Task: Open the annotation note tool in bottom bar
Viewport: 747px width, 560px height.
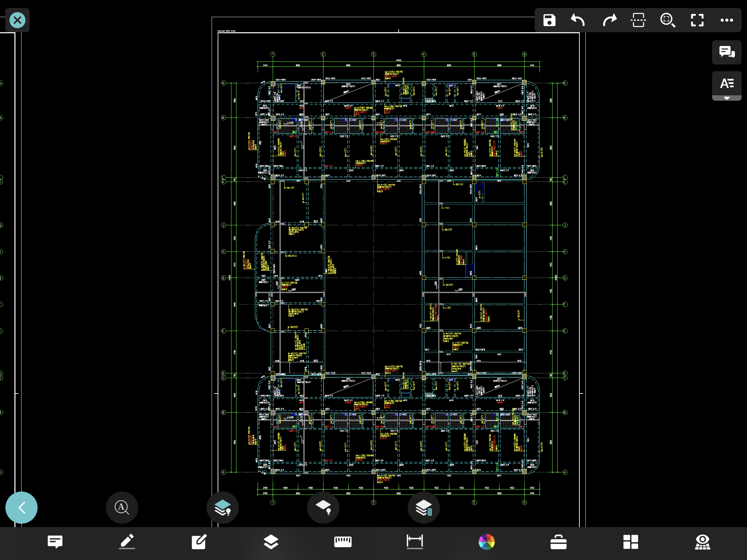Action: 55,542
